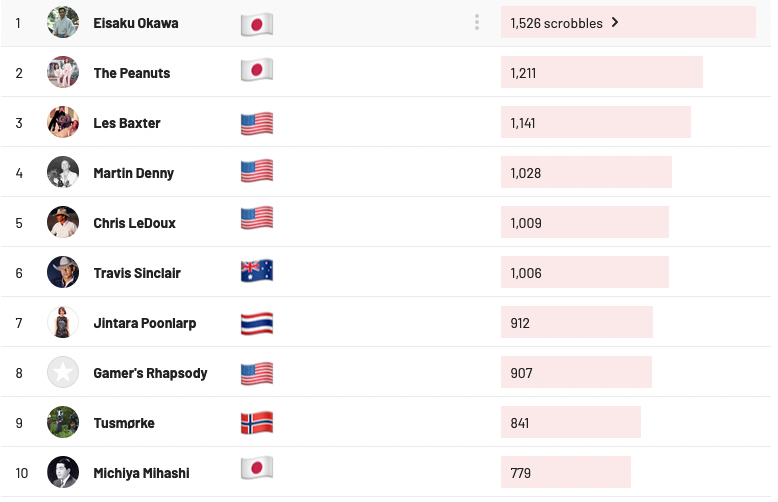Expand the 1,526 scrobbles chevron arrow
778x502 pixels.
(x=615, y=22)
